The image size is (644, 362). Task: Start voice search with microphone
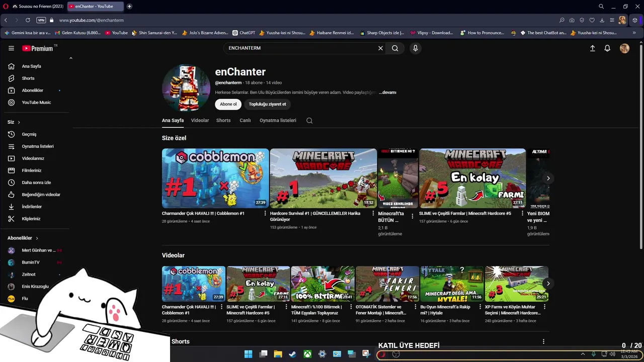coord(415,48)
